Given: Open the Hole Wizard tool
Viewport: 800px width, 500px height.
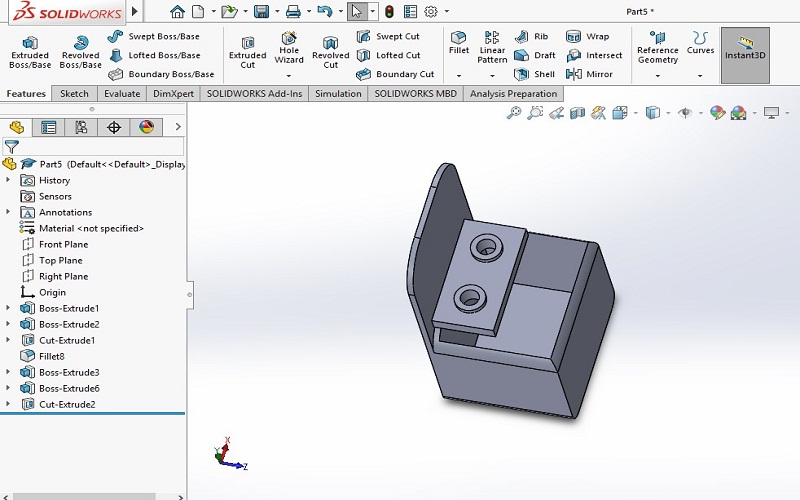Looking at the screenshot, I should [x=289, y=49].
